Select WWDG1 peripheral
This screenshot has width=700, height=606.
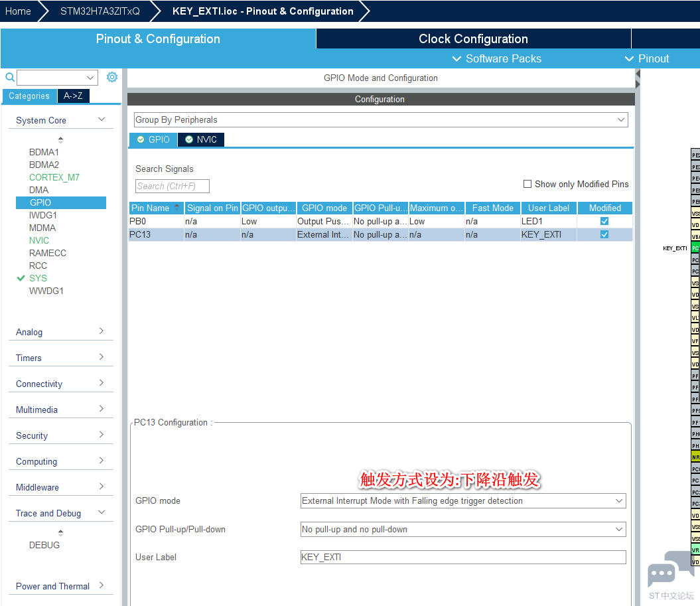click(46, 291)
